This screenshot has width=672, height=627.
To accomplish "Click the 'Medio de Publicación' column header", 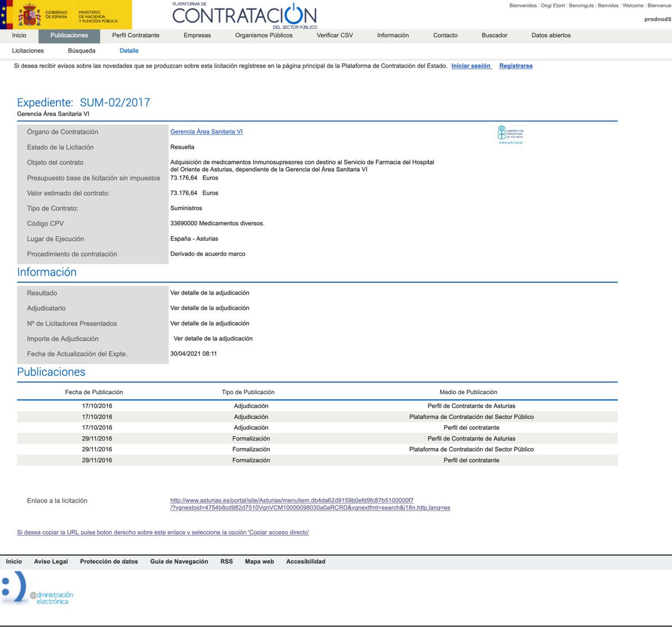I will click(468, 392).
